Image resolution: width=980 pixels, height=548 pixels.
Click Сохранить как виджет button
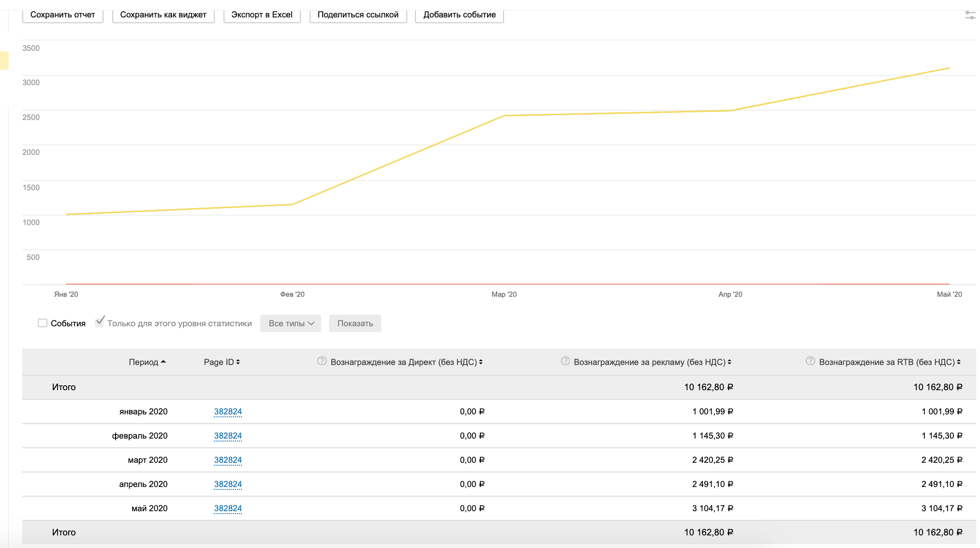point(163,15)
